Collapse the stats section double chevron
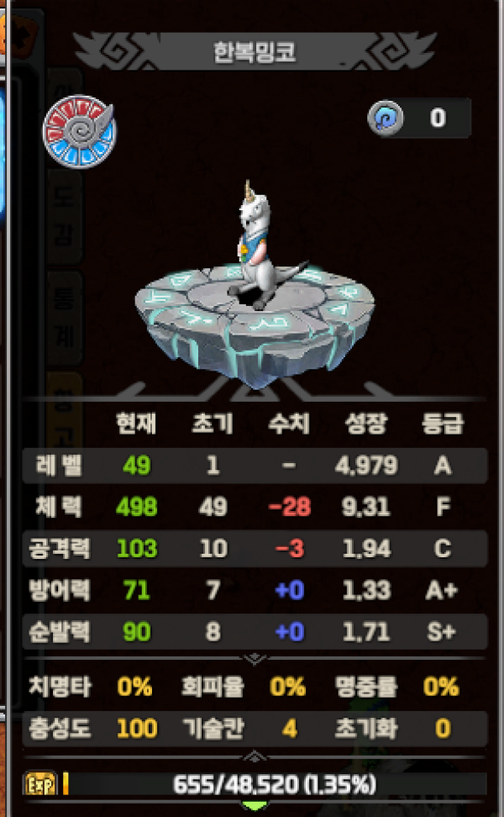The width and height of the screenshot is (504, 817). pos(255,659)
